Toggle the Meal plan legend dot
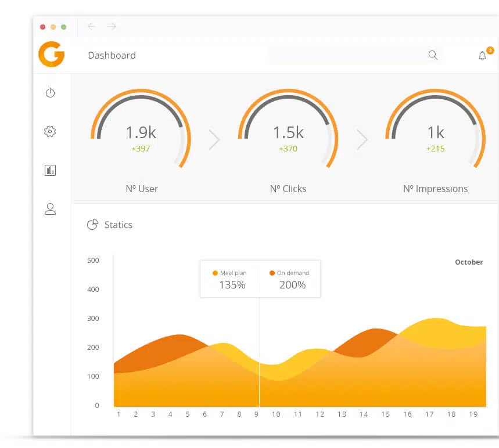499x448 pixels. pos(215,273)
